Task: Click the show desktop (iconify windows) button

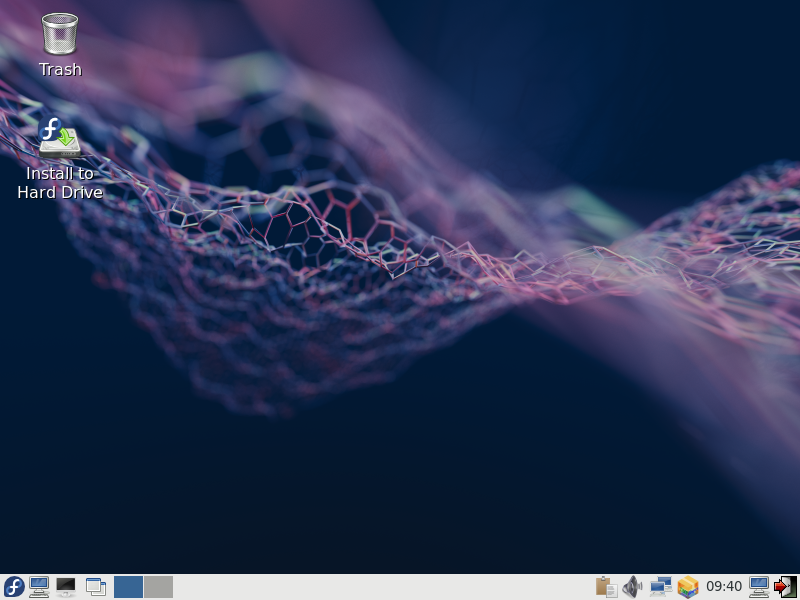Action: [96, 587]
